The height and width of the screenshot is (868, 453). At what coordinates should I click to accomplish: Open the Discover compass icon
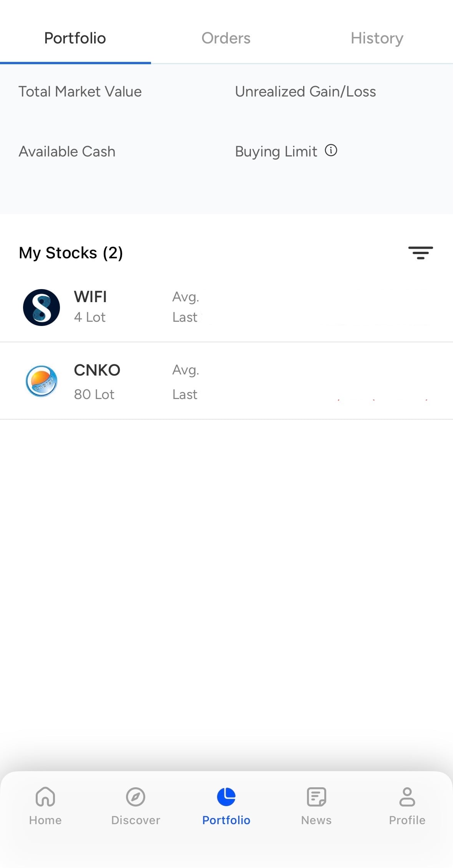click(136, 797)
